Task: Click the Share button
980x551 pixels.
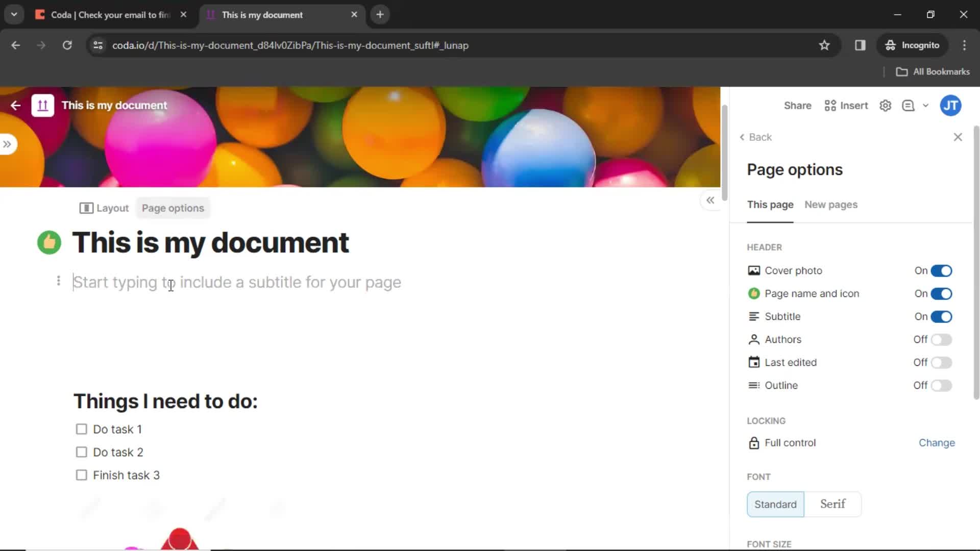Action: (x=797, y=106)
